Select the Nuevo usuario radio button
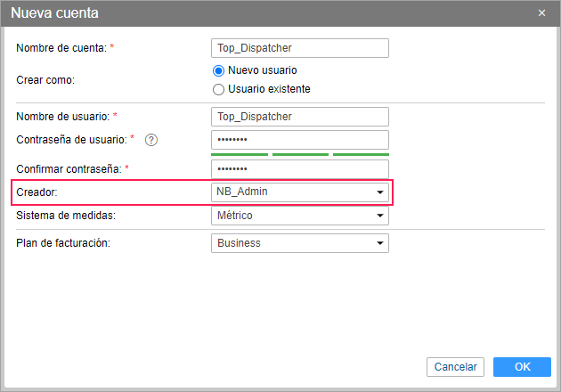561x392 pixels. (218, 70)
